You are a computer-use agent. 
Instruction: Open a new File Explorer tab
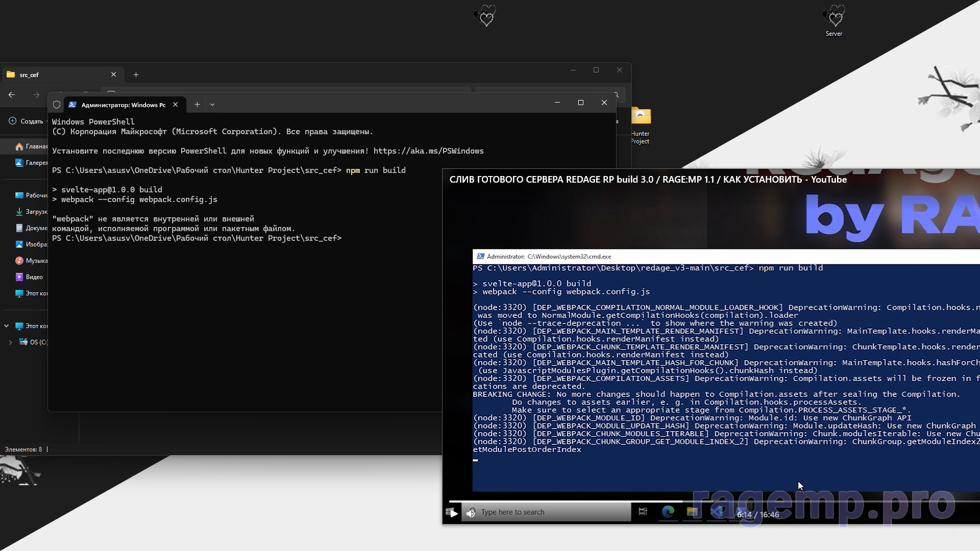tap(136, 74)
